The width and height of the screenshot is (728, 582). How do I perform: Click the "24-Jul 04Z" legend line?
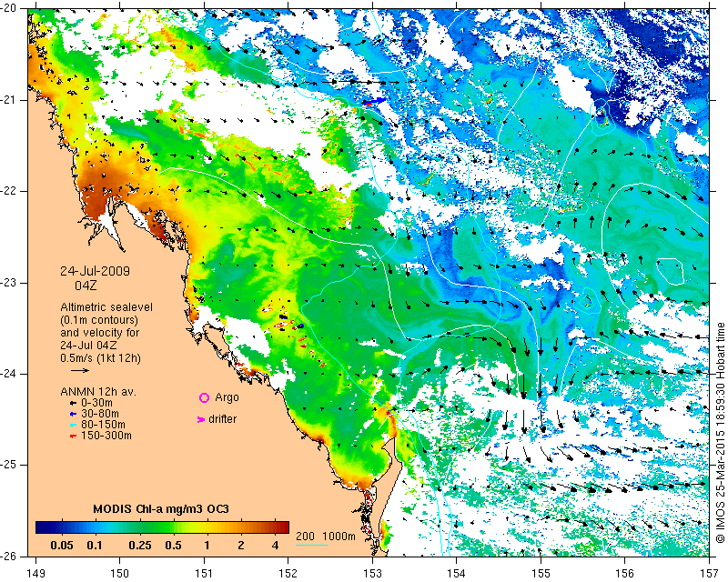point(88,346)
